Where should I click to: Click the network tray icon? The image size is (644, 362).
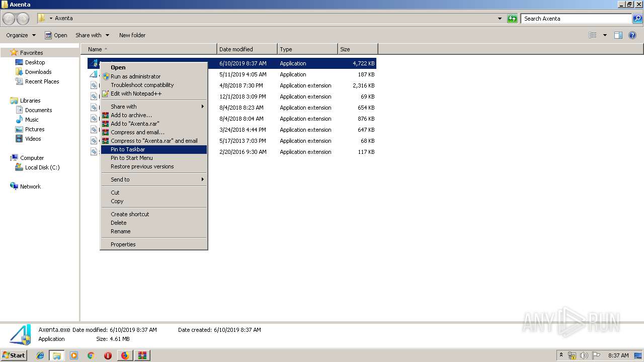572,355
